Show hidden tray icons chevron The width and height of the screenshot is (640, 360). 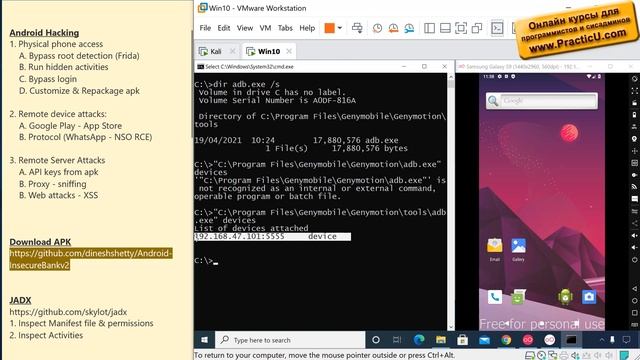[602, 340]
